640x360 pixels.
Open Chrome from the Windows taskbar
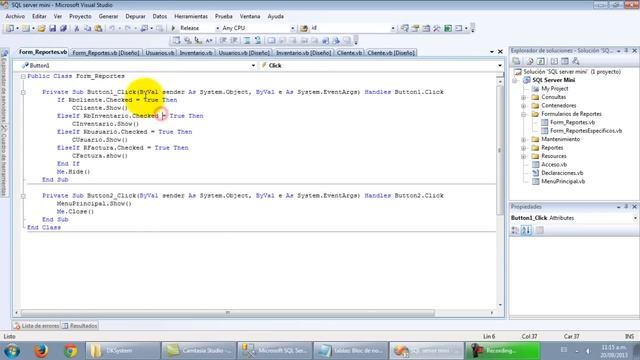point(70,351)
